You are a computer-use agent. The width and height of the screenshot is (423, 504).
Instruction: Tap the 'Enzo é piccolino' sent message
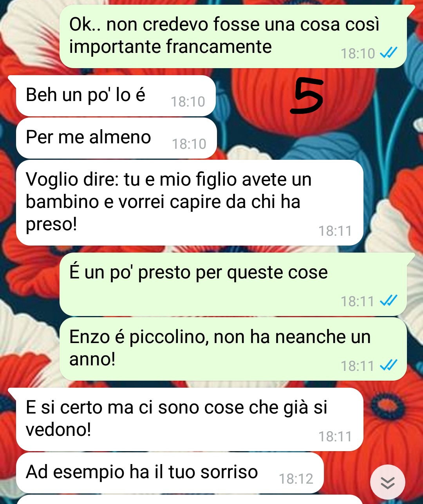click(x=233, y=349)
